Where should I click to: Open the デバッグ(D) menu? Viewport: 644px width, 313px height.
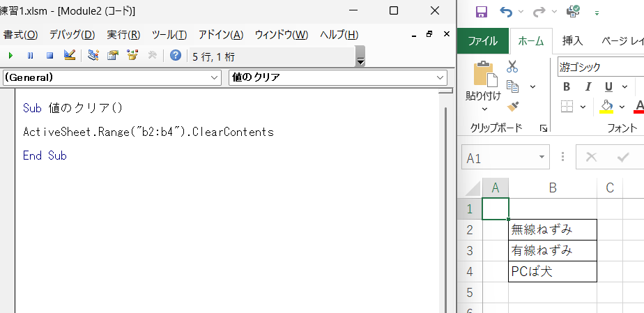pos(72,35)
